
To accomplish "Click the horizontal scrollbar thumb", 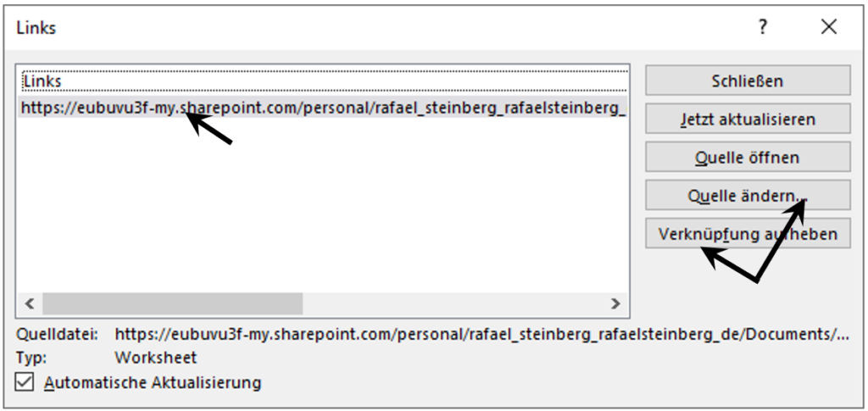I will coord(172,303).
